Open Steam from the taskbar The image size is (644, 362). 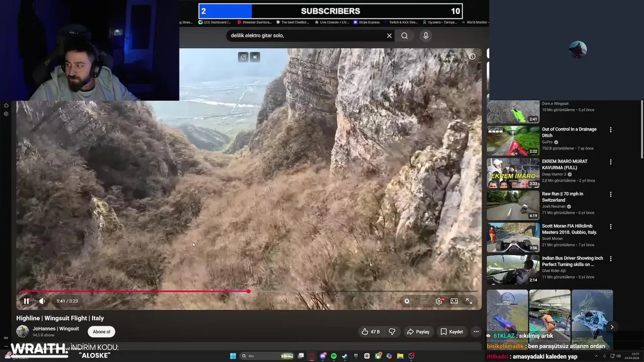pos(345,356)
